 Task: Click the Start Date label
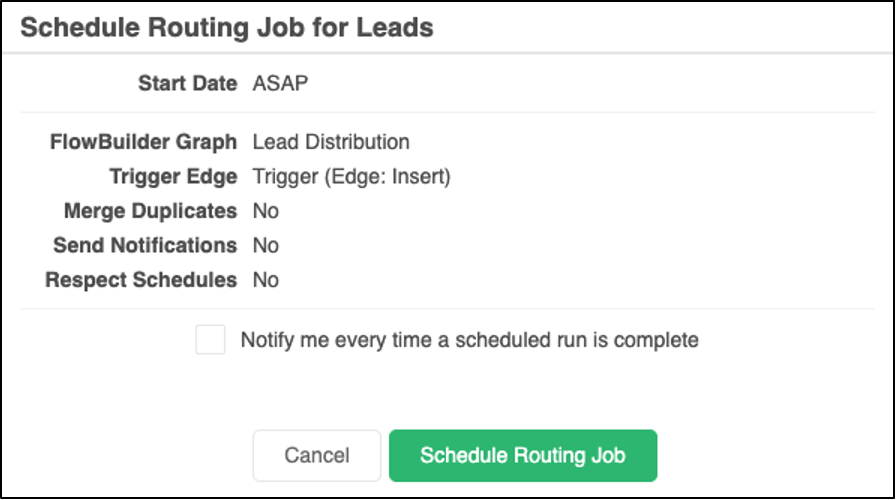click(187, 83)
